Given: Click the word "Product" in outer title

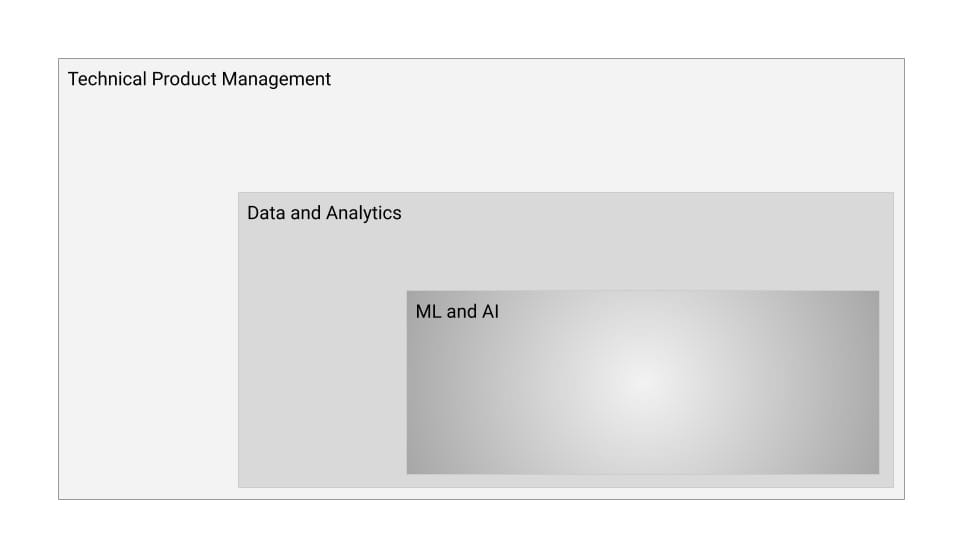Looking at the screenshot, I should point(184,79).
